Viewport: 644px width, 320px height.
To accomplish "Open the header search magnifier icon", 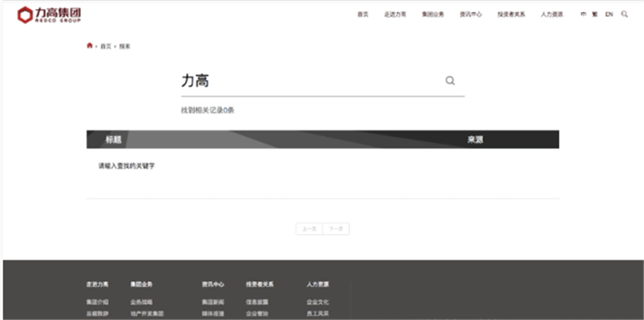I will point(625,15).
